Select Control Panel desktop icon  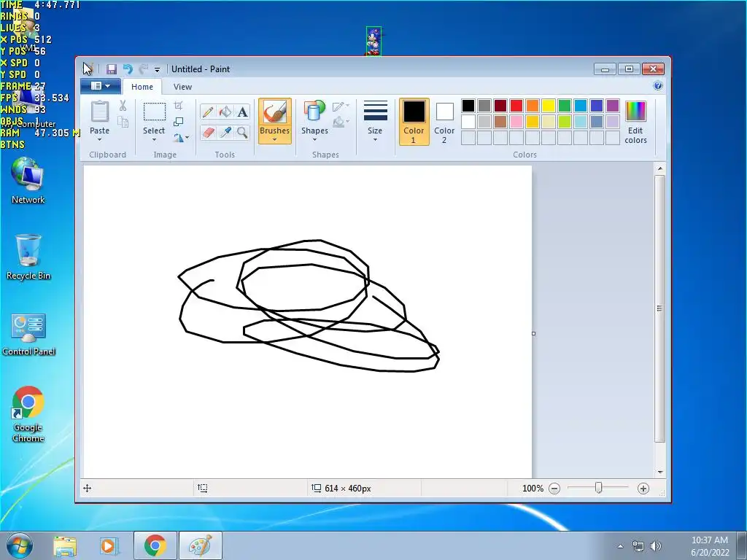[28, 335]
